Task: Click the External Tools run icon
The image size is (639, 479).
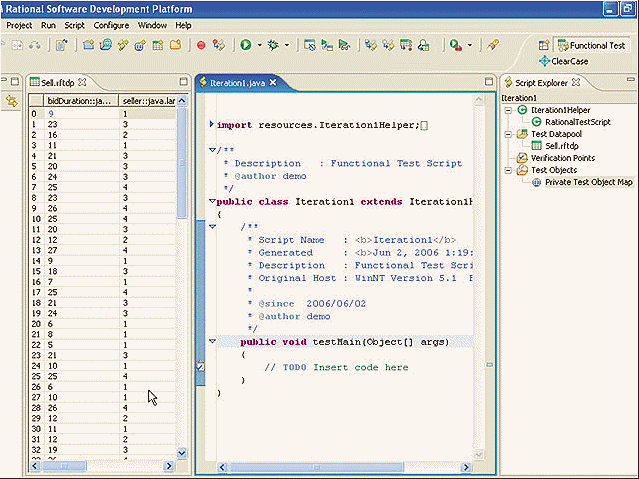Action: pos(456,45)
